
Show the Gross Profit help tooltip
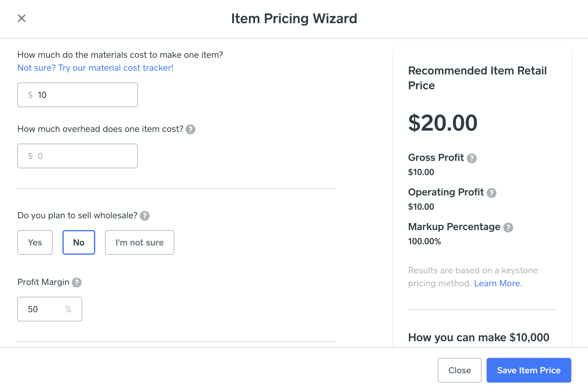472,158
